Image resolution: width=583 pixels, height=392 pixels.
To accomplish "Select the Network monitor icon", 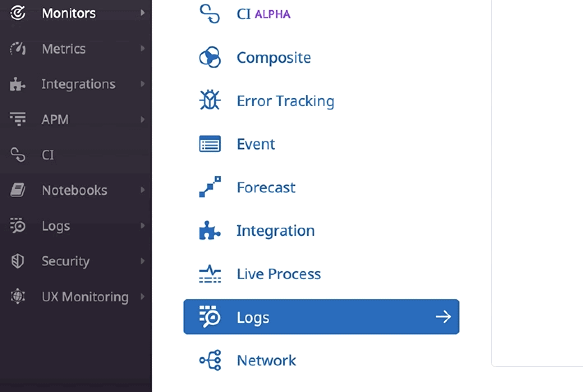I will click(x=209, y=360).
